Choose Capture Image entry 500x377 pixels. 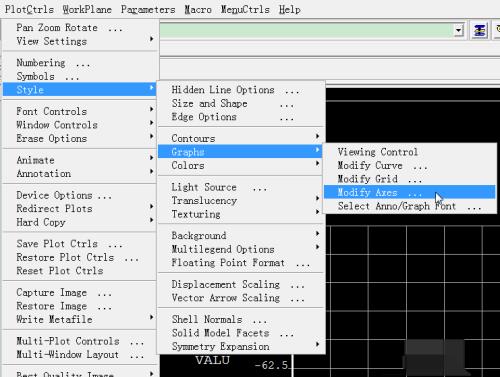[79, 292]
